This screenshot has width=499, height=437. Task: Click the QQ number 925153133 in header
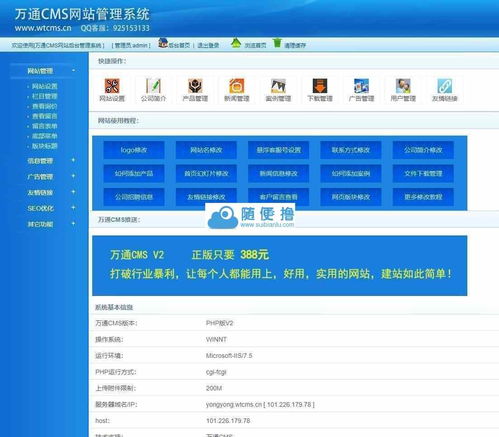131,28
